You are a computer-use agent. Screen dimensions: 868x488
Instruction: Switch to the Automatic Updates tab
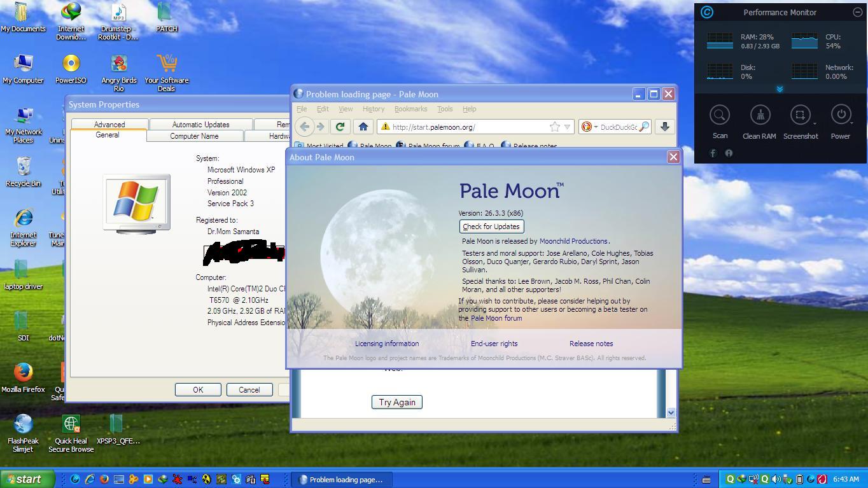[x=200, y=124]
